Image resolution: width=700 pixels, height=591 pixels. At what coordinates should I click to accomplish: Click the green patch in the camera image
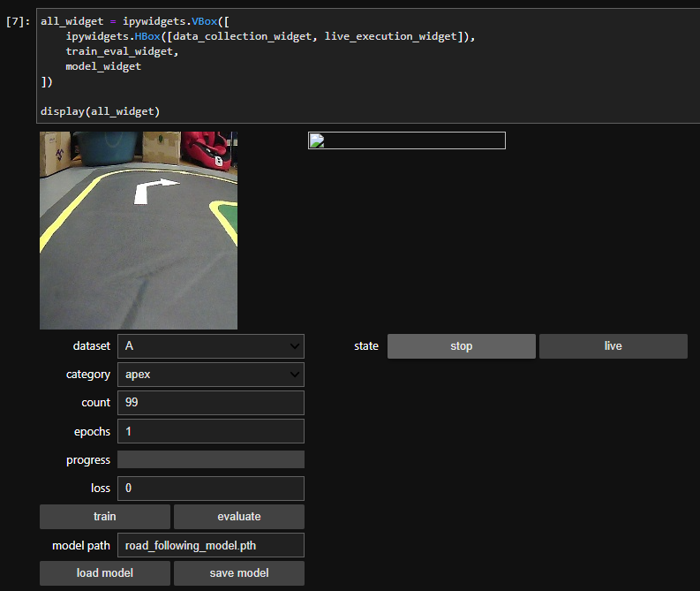(229, 216)
